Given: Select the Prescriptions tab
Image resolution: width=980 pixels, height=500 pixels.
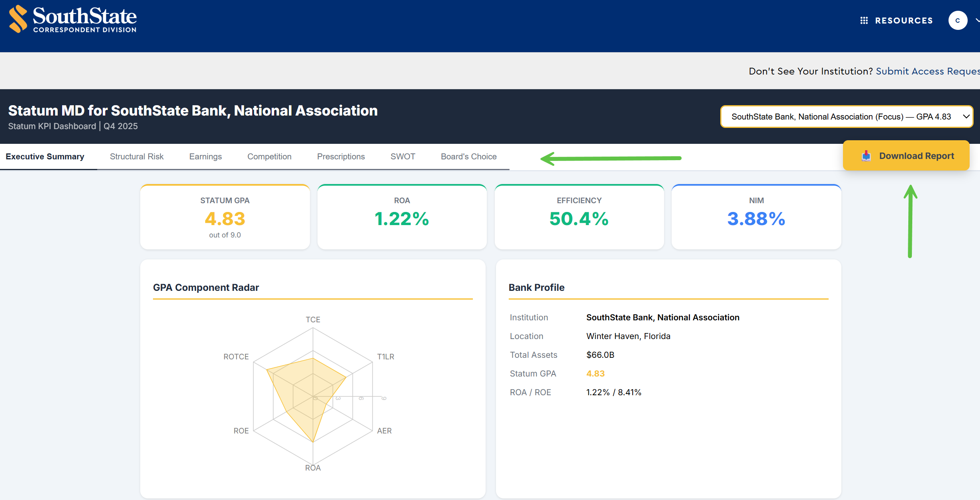Looking at the screenshot, I should 341,157.
